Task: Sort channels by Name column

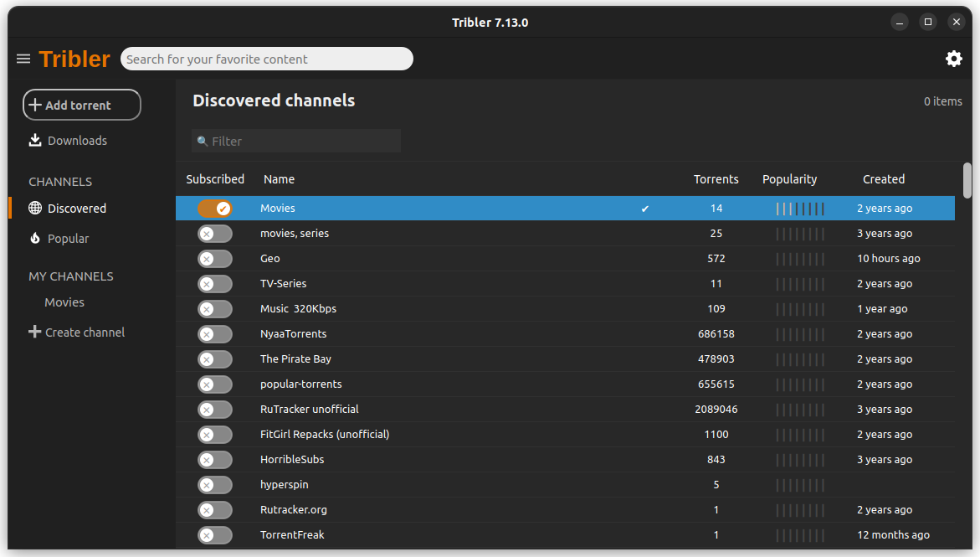Action: (279, 179)
